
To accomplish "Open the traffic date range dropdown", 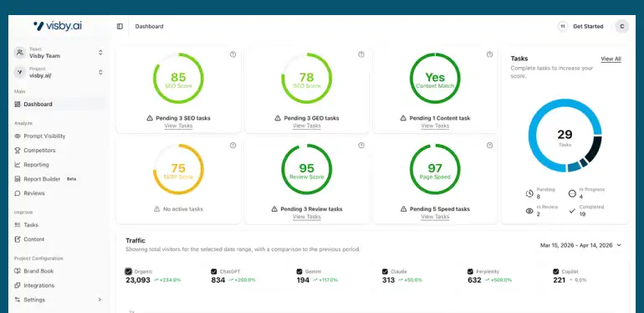I will tap(580, 245).
